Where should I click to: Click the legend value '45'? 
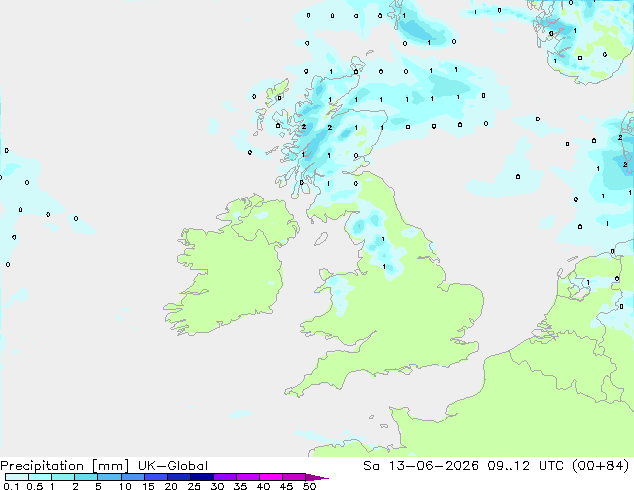coord(286,486)
